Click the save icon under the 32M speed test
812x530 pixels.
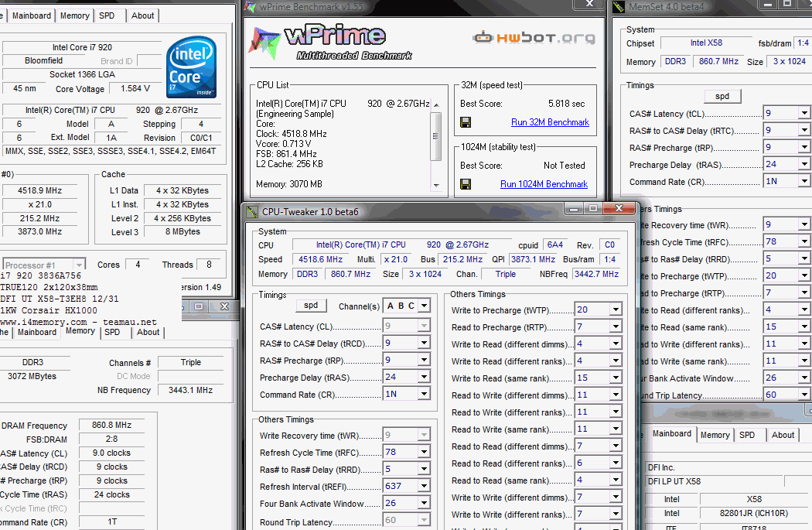(x=466, y=122)
